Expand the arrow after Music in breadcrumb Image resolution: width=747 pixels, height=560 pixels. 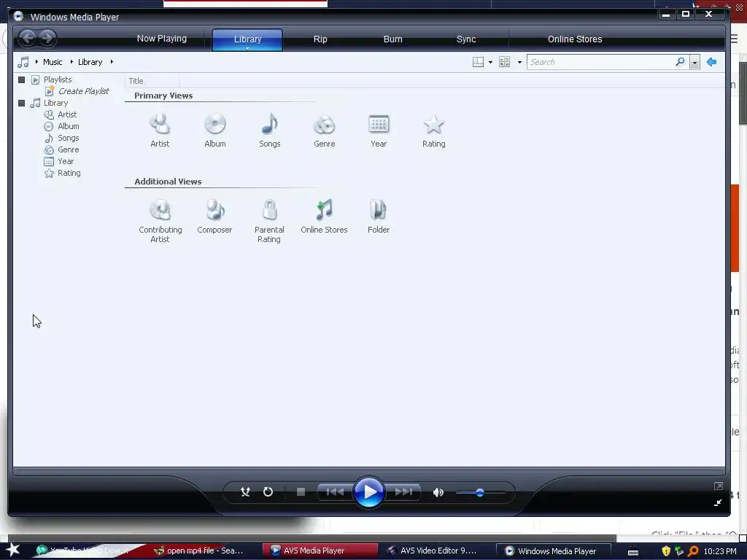coord(71,62)
